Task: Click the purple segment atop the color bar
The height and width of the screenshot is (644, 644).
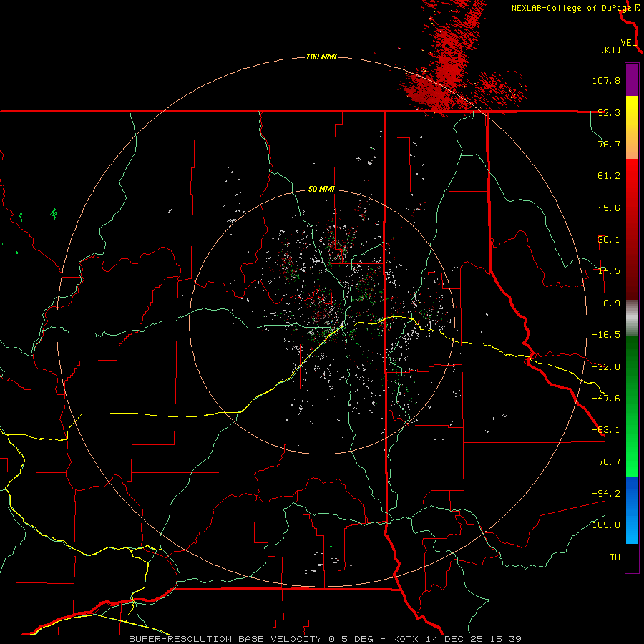Action: (632, 80)
